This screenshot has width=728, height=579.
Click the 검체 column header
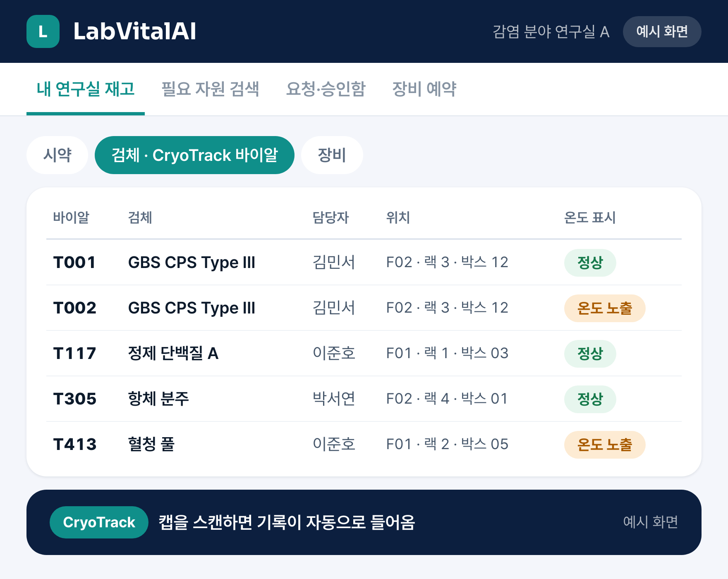140,218
